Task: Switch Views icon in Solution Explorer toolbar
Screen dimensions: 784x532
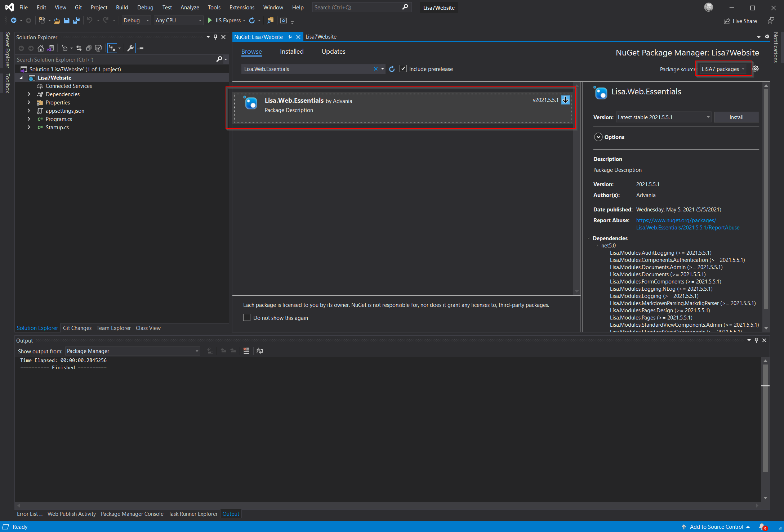Action: point(51,48)
